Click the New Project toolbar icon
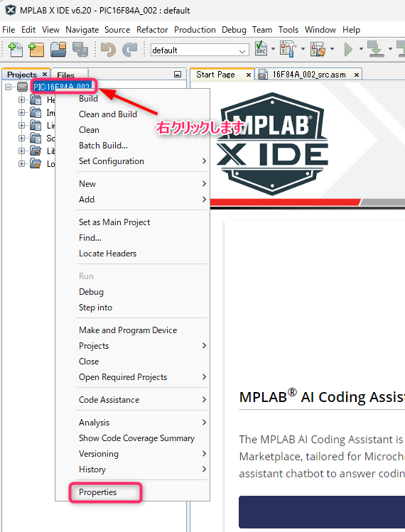This screenshot has width=405, height=532. (x=36, y=50)
